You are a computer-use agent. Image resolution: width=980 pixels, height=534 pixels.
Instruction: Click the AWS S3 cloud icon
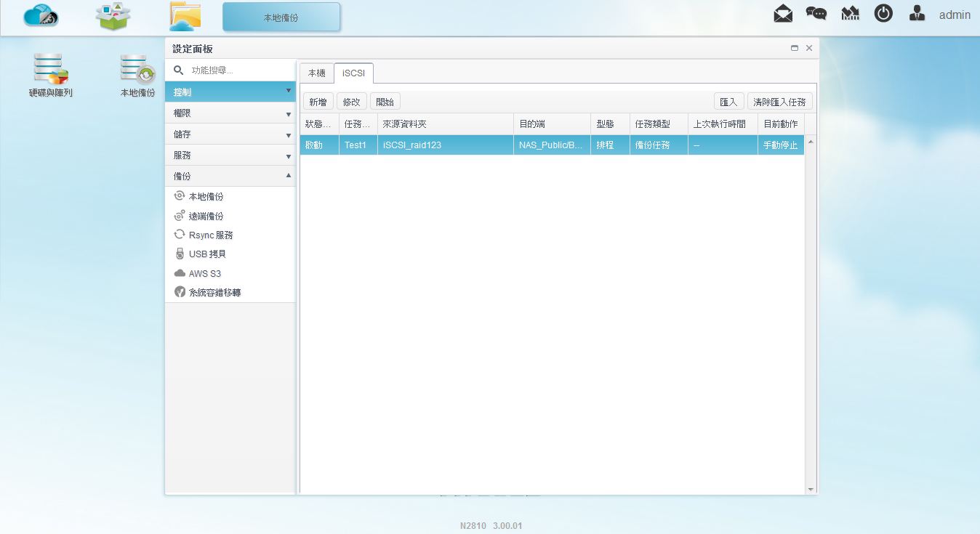180,273
